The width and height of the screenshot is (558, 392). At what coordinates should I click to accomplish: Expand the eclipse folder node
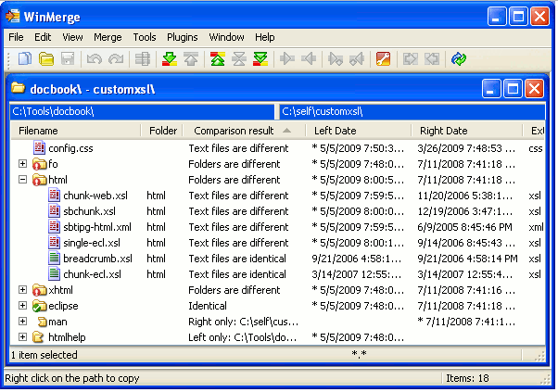pyautogui.click(x=23, y=306)
